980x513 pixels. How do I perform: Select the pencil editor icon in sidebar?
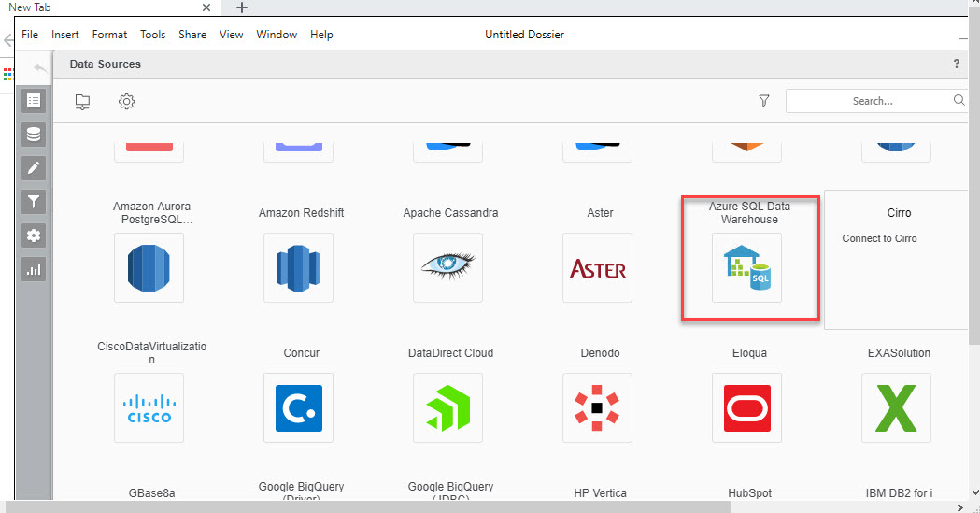point(34,168)
